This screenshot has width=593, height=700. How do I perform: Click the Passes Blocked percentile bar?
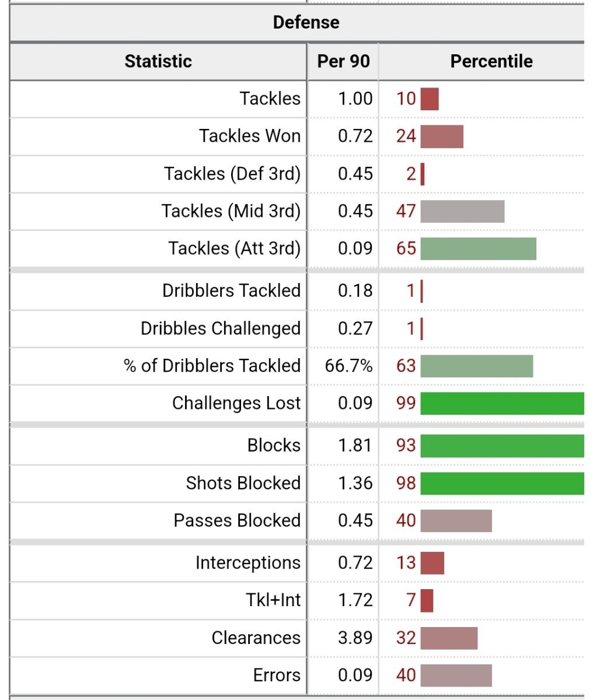[x=456, y=521]
